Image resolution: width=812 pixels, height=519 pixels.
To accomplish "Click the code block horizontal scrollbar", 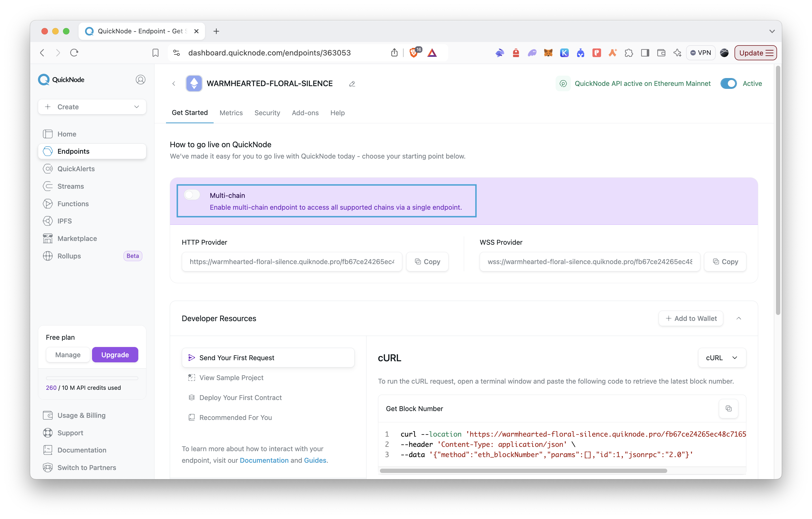I will tap(523, 471).
